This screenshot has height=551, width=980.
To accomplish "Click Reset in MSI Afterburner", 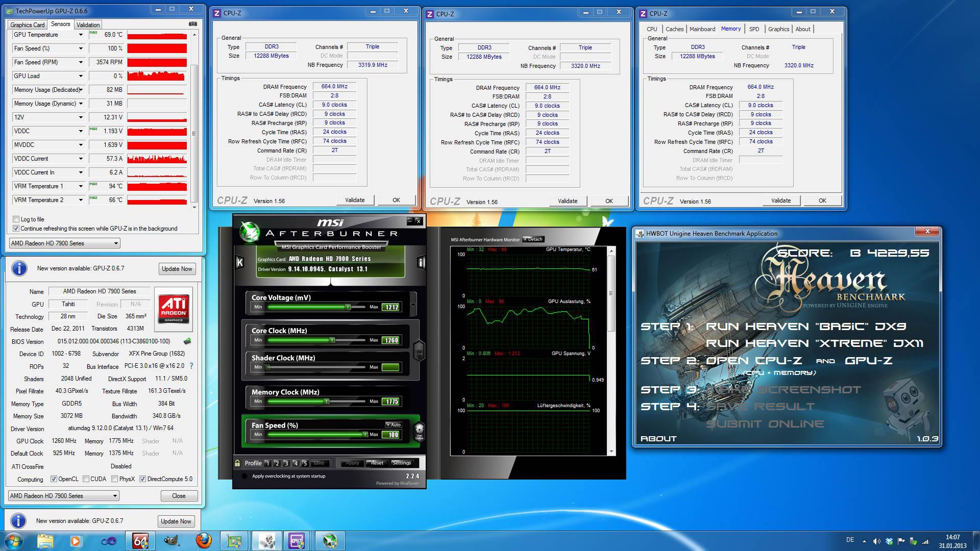I will (377, 463).
